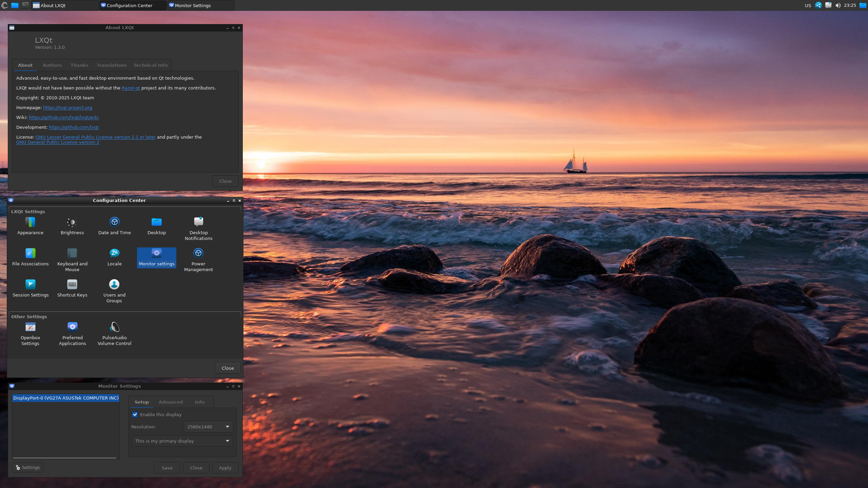Open Power Management settings
This screenshot has width=868, height=488.
[198, 253]
